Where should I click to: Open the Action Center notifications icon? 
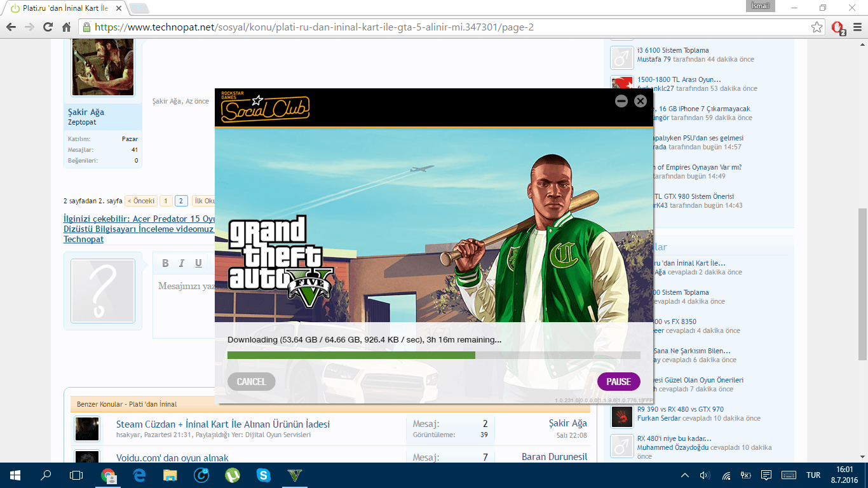[766, 475]
